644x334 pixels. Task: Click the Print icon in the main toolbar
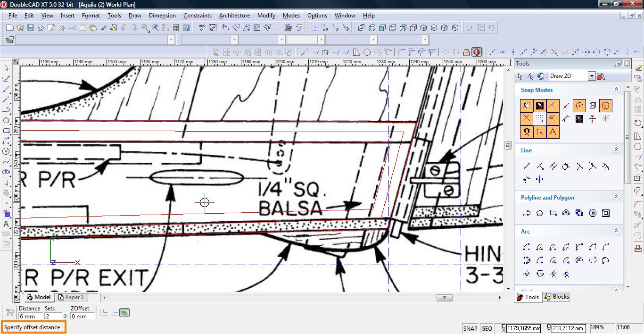click(x=41, y=28)
